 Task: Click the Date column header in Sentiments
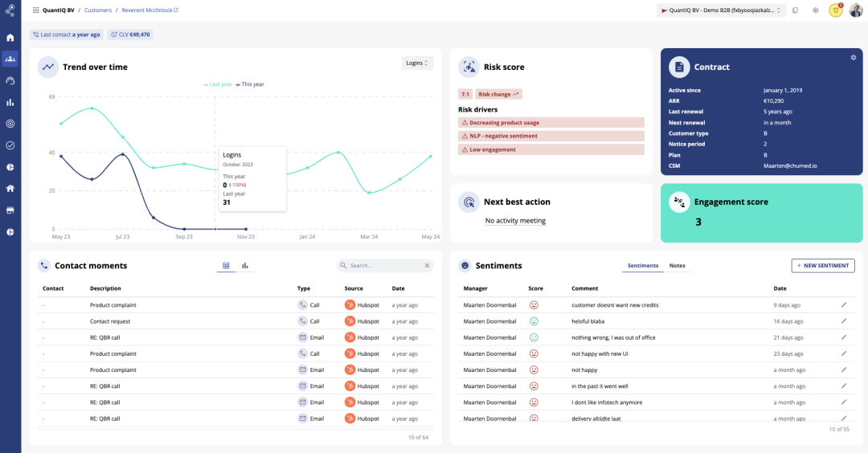[x=780, y=288]
